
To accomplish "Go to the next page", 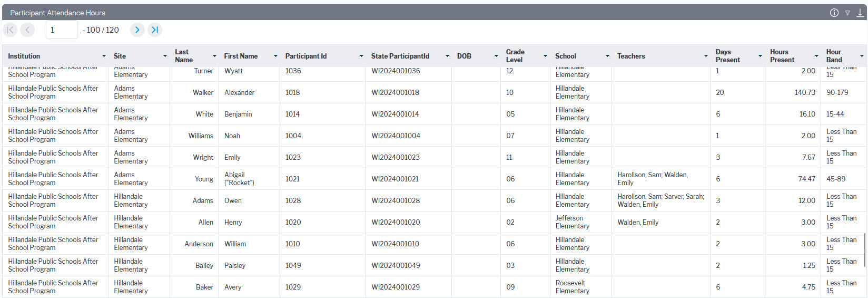I will [137, 30].
